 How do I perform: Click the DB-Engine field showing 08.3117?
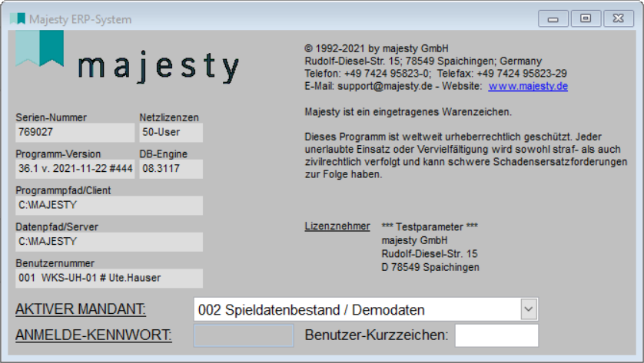point(171,169)
